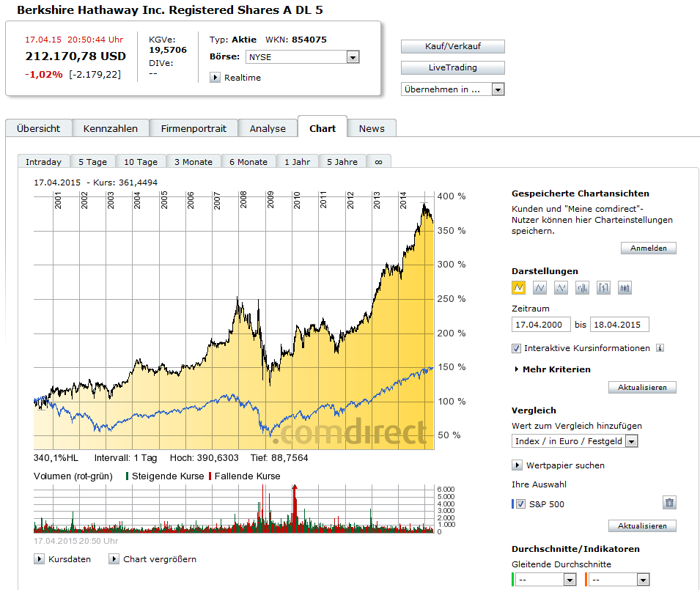This screenshot has width=700, height=590.
Task: Click the 2008 year label on chart
Action: pos(243,200)
